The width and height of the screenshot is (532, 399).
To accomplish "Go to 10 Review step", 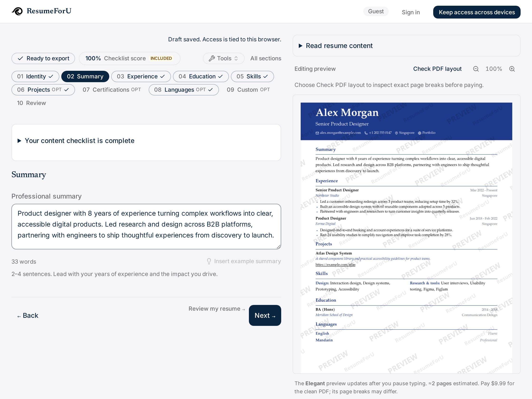I will [x=32, y=103].
